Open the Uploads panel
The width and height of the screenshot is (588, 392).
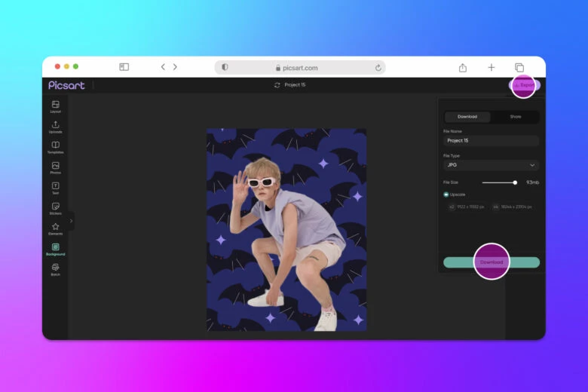pos(55,125)
